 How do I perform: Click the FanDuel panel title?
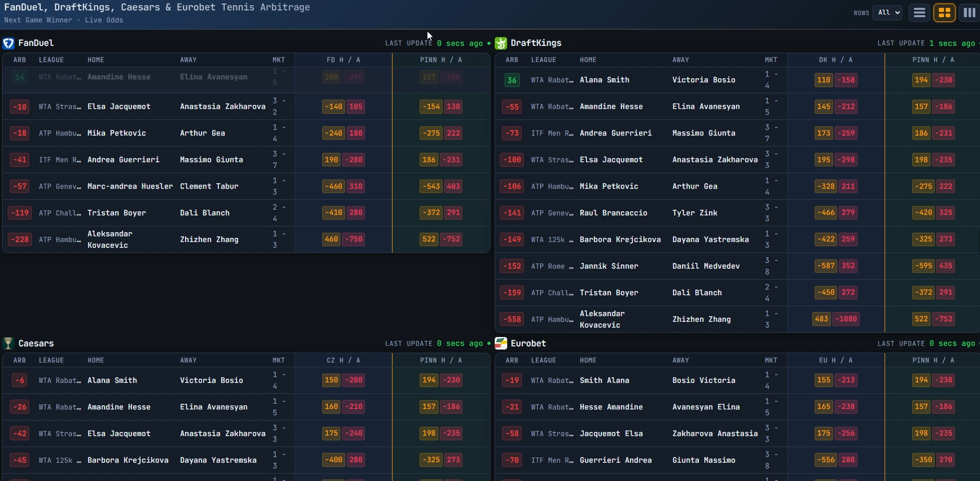(36, 43)
